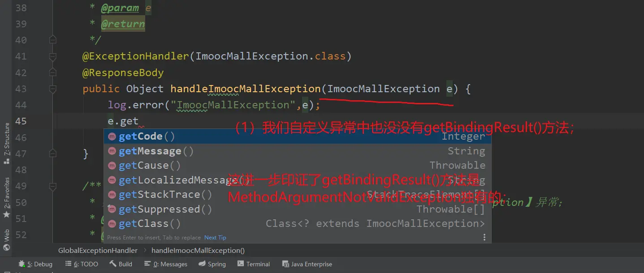
Task: Click line number 43 in the gutter
Action: pos(21,89)
